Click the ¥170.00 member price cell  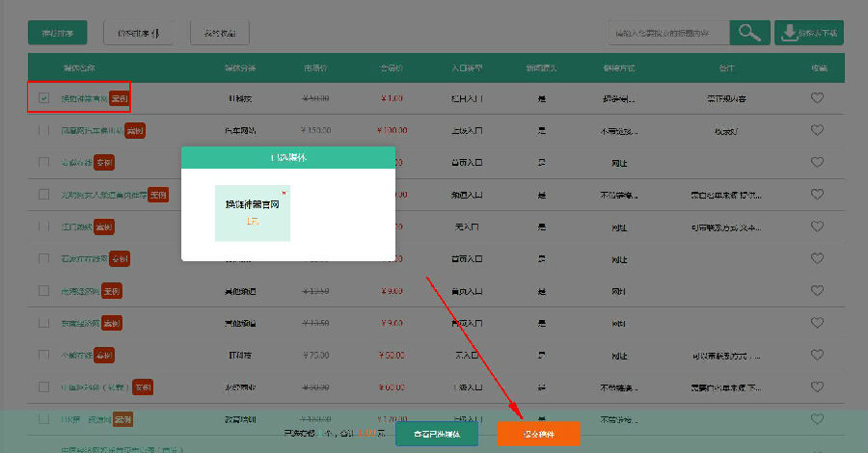tap(392, 419)
